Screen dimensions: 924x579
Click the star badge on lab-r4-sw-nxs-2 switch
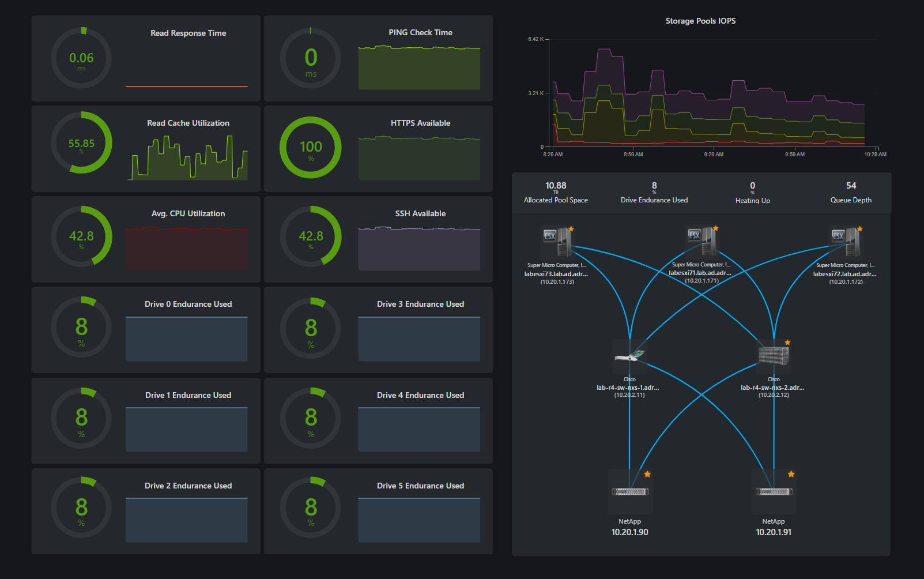coord(787,343)
